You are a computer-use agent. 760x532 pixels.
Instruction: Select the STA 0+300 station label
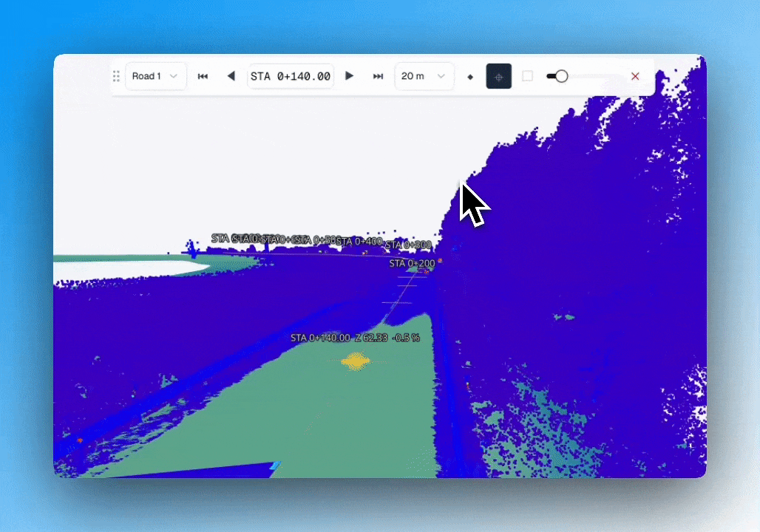408,245
